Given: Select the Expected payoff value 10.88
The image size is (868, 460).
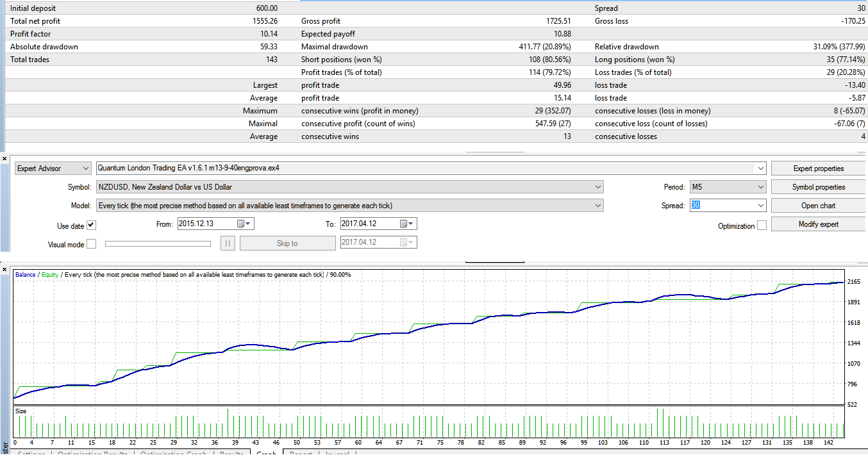Looking at the screenshot, I should point(562,34).
